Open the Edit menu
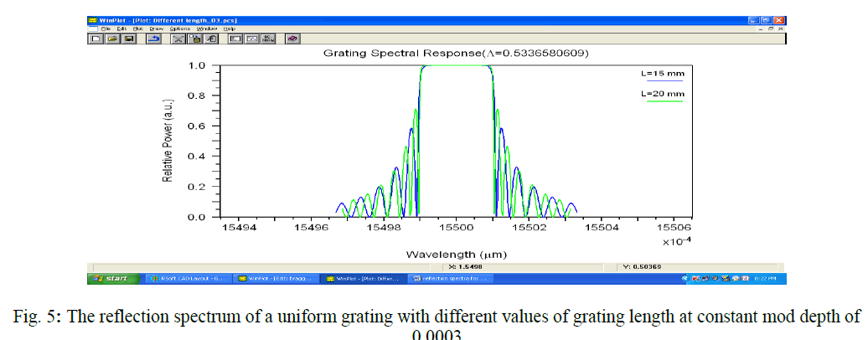Image resolution: width=868 pixels, height=340 pixels. coord(121,28)
